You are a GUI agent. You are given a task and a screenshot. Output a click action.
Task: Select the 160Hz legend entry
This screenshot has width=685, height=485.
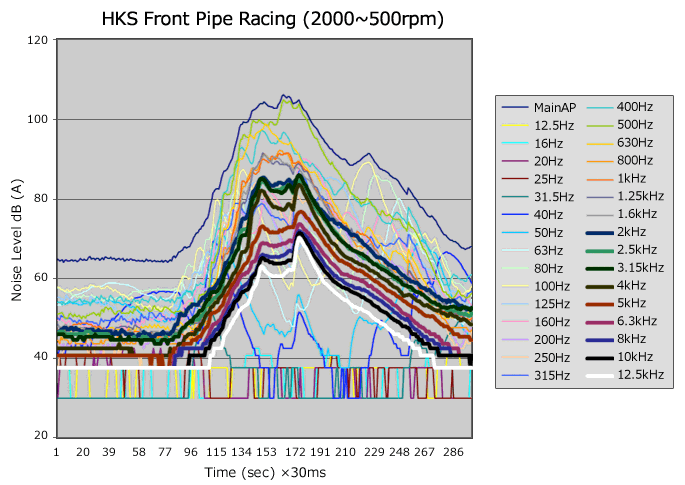click(536, 322)
